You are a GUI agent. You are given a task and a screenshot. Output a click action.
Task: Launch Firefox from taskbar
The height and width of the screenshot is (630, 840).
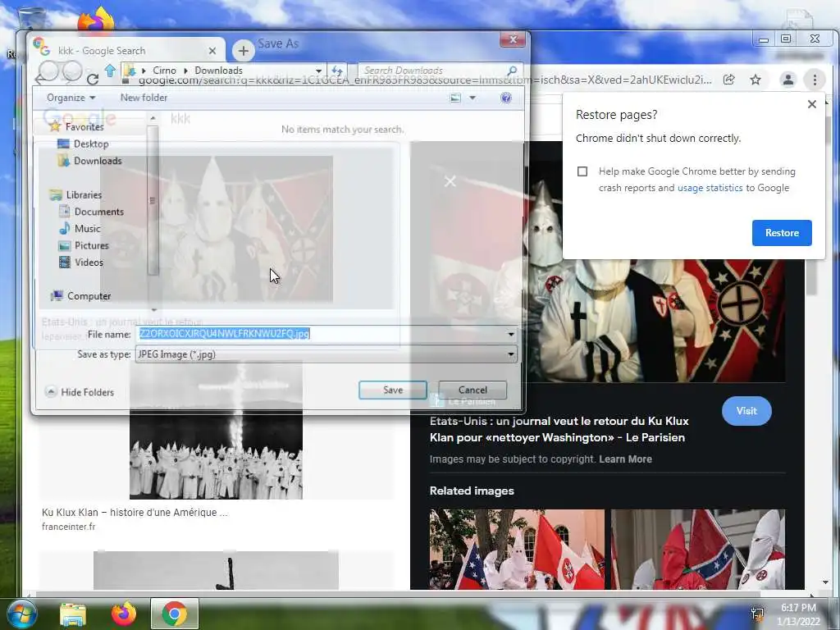124,614
